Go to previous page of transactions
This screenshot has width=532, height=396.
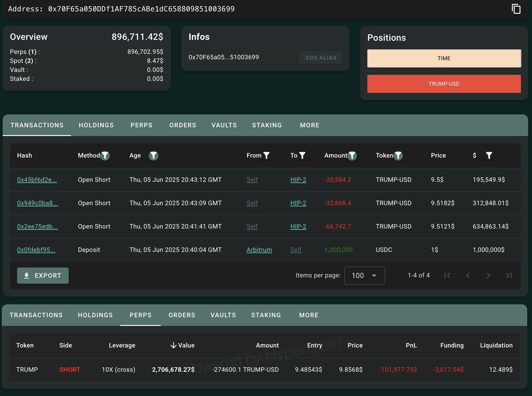click(468, 275)
